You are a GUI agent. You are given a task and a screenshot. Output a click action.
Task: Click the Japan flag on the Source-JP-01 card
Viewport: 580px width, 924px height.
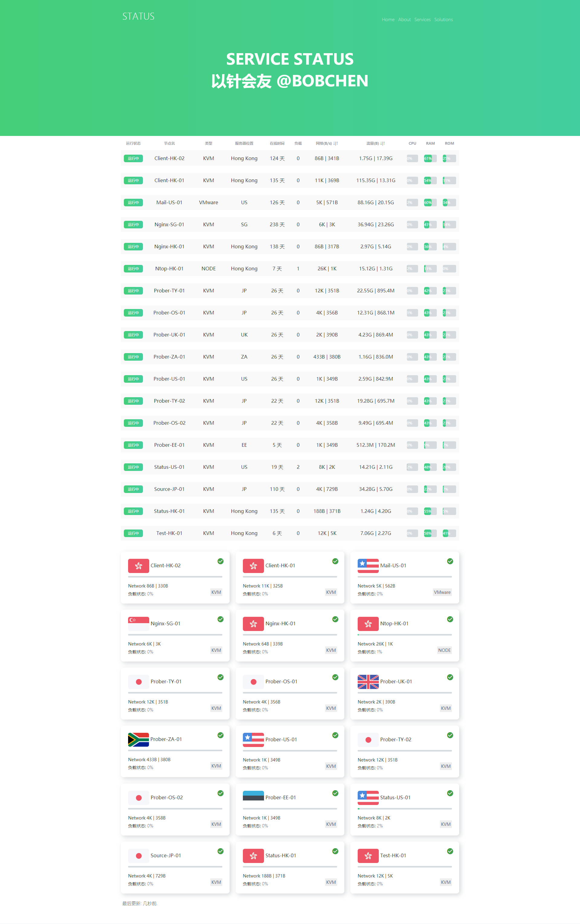[x=138, y=855]
